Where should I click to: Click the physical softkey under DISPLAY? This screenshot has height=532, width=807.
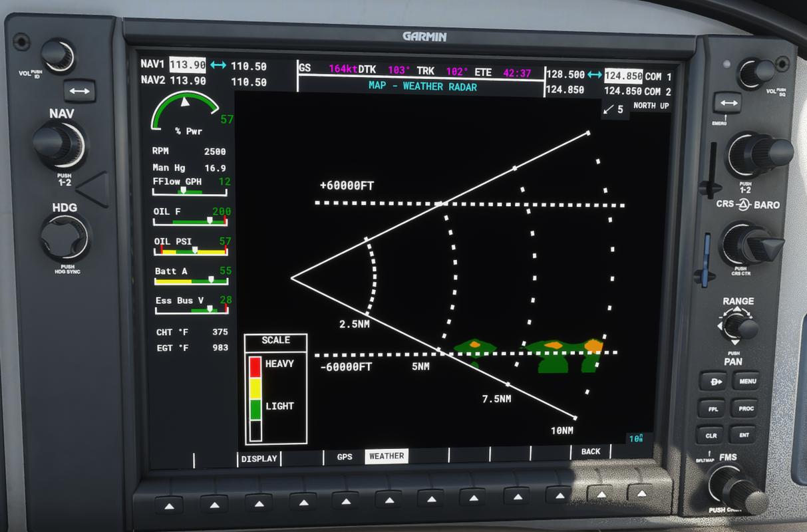259,503
